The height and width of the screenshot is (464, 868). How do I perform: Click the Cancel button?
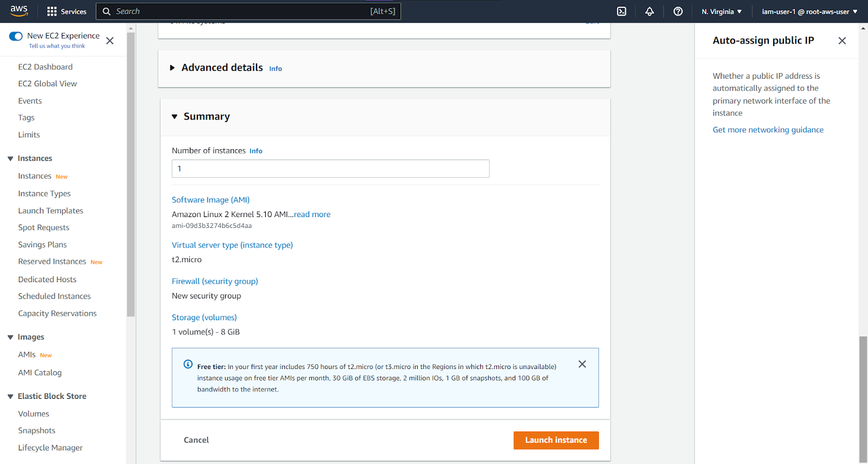(x=196, y=440)
